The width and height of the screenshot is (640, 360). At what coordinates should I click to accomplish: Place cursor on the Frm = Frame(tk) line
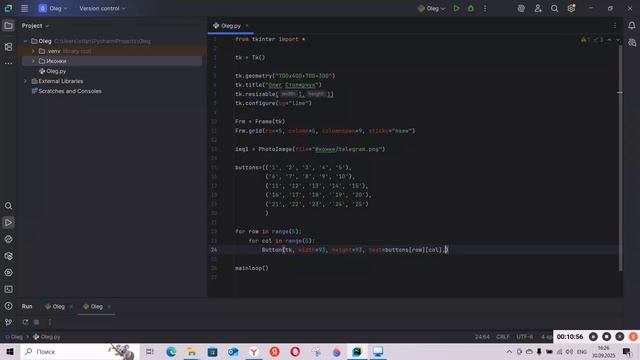click(260, 122)
